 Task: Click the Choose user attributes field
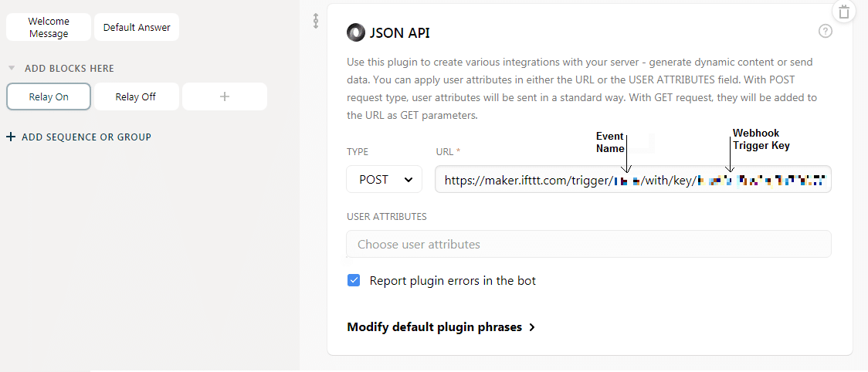[588, 244]
